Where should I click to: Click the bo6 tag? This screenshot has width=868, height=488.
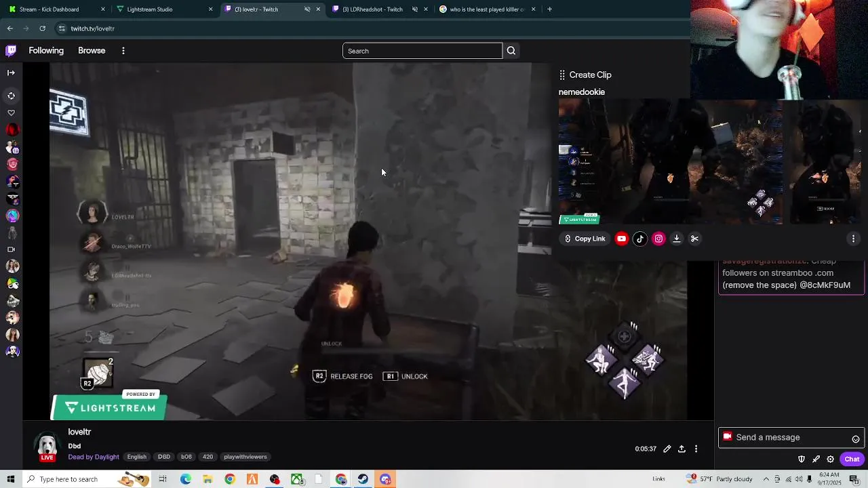(186, 457)
